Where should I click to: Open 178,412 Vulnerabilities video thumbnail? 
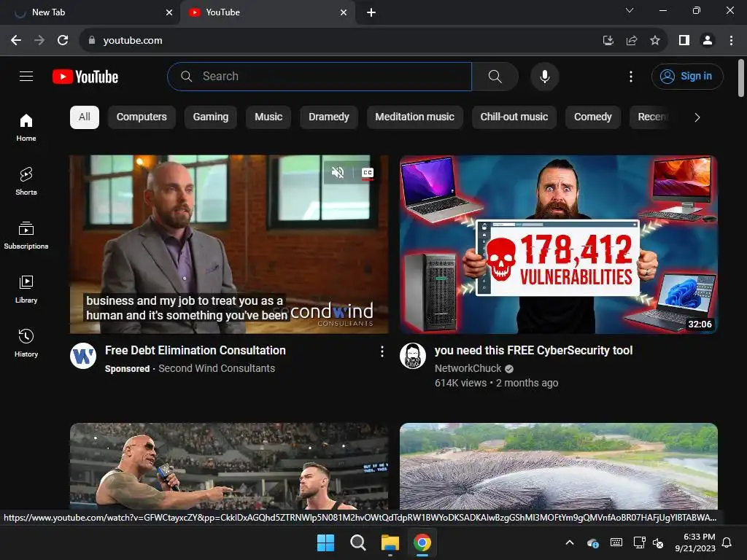(559, 244)
